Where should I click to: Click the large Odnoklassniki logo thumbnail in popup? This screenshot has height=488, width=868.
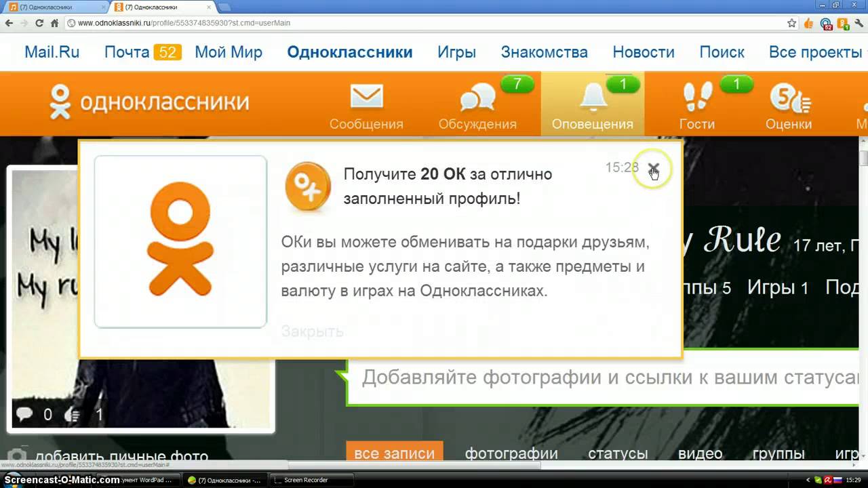(180, 241)
